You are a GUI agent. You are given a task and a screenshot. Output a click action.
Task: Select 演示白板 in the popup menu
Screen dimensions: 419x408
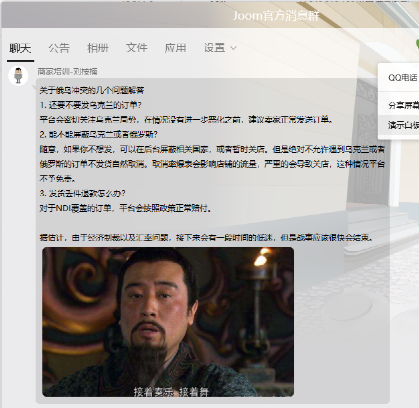pyautogui.click(x=403, y=125)
